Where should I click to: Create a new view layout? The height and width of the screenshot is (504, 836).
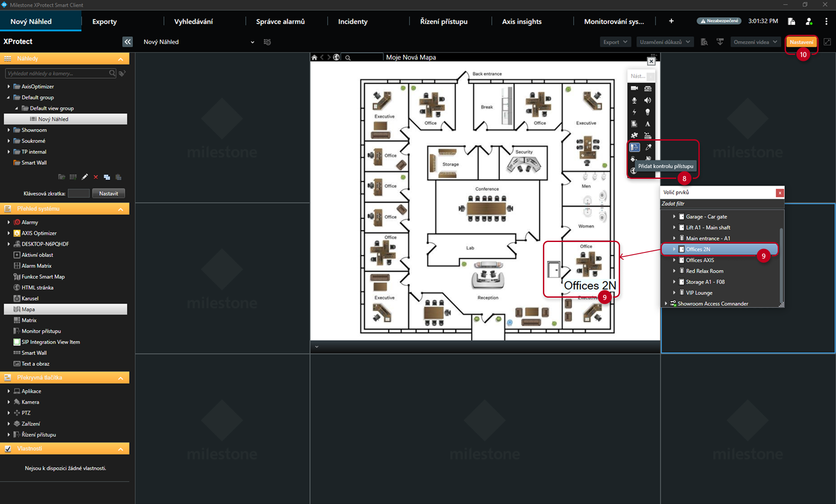click(73, 177)
